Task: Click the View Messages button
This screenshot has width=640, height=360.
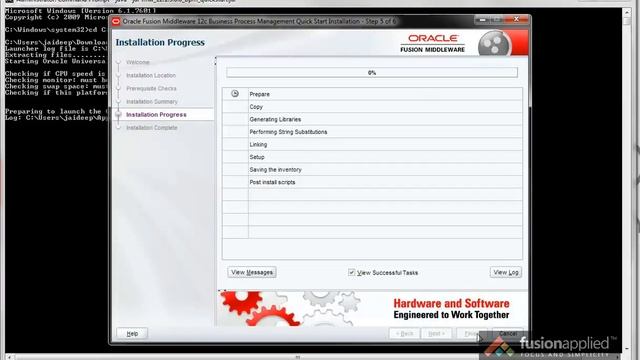Action: point(252,272)
